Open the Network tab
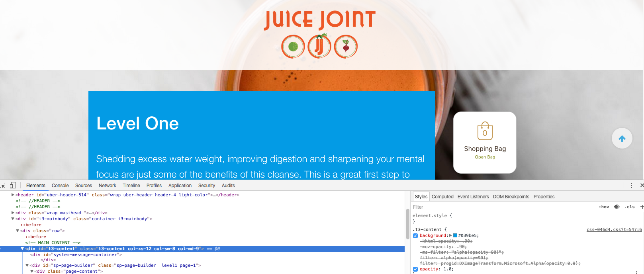Screen dimensions: 644x274 pyautogui.click(x=108, y=186)
